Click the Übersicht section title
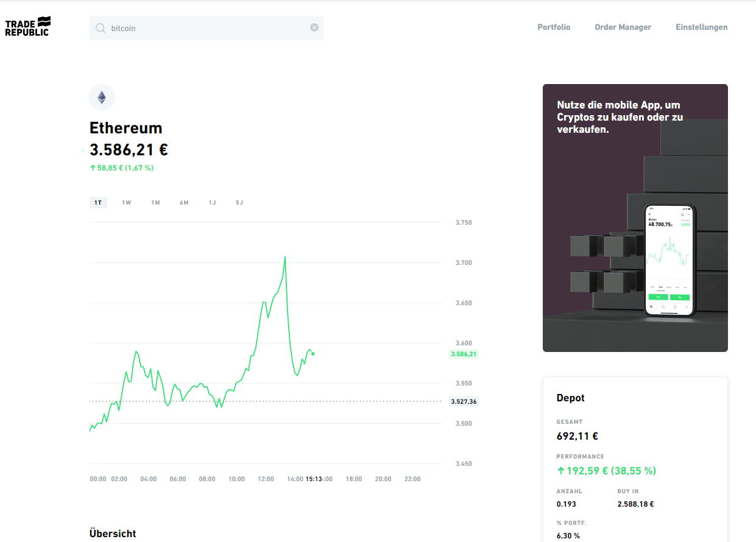 (113, 533)
